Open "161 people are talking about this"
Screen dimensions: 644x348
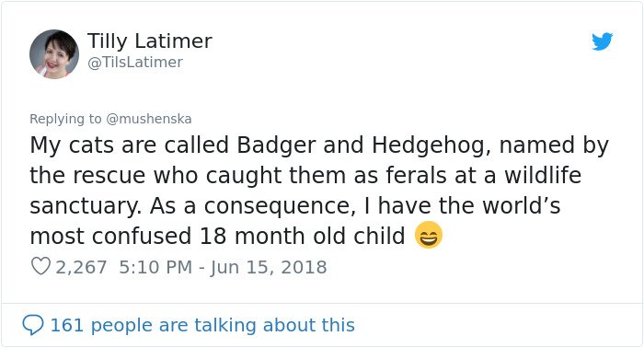[x=202, y=325]
